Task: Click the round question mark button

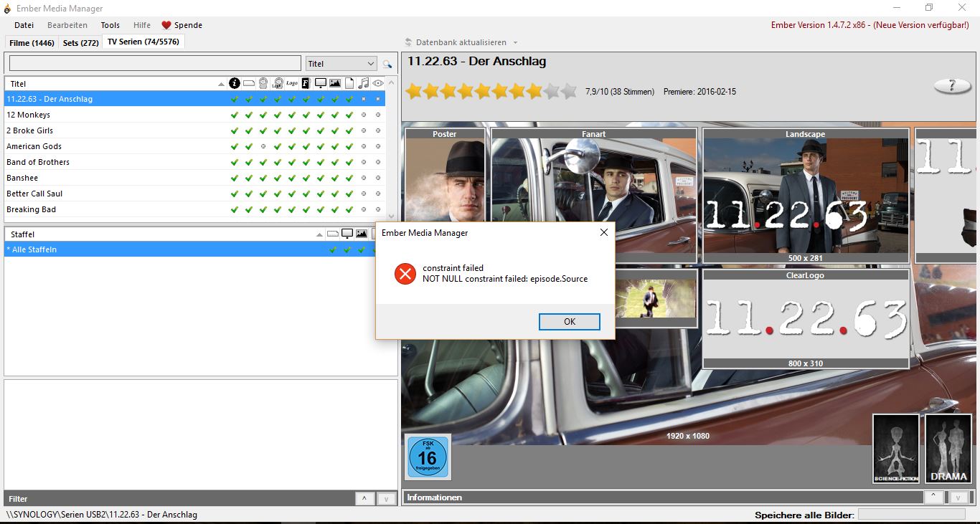Action: (952, 86)
